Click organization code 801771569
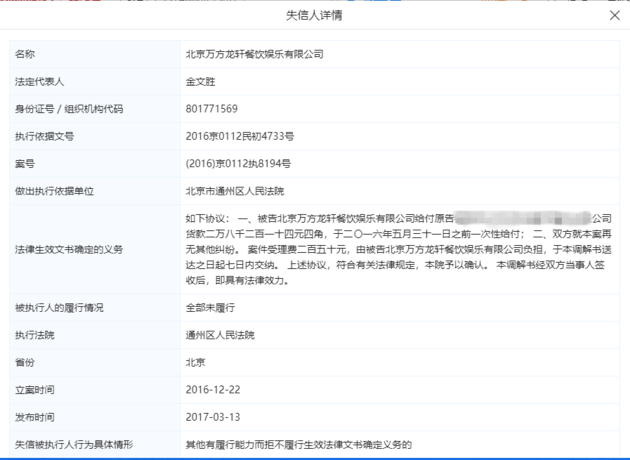 coord(212,109)
